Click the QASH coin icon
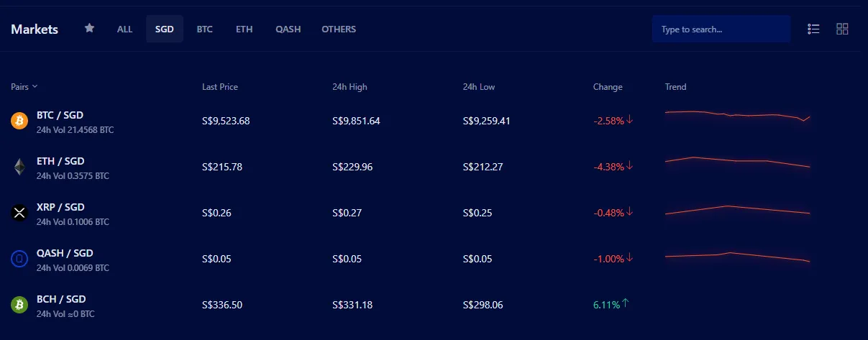 19,259
